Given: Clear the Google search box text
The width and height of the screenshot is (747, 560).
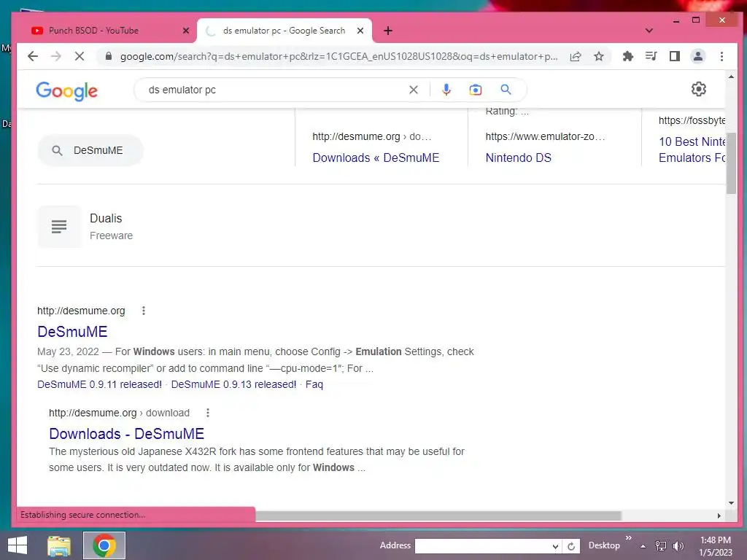Looking at the screenshot, I should point(414,90).
